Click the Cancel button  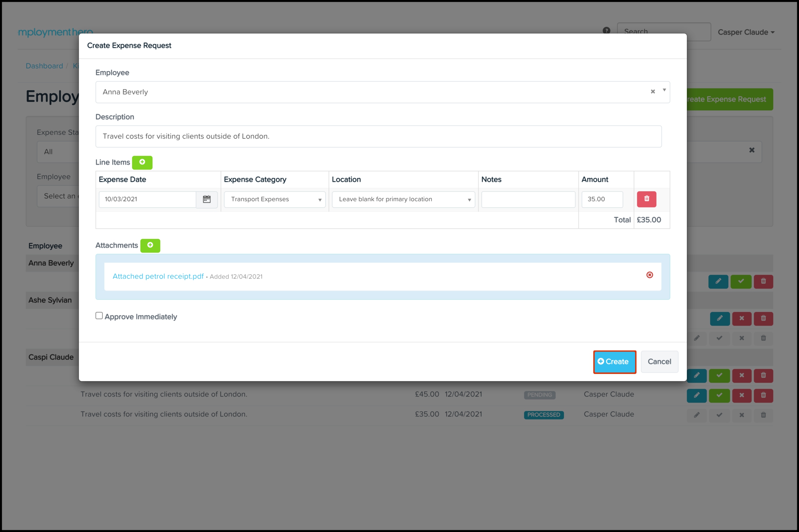coord(659,362)
